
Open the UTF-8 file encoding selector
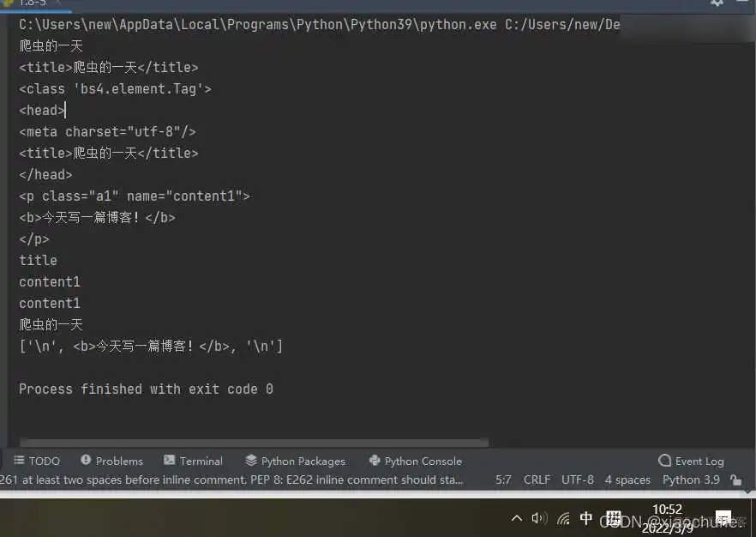(578, 480)
